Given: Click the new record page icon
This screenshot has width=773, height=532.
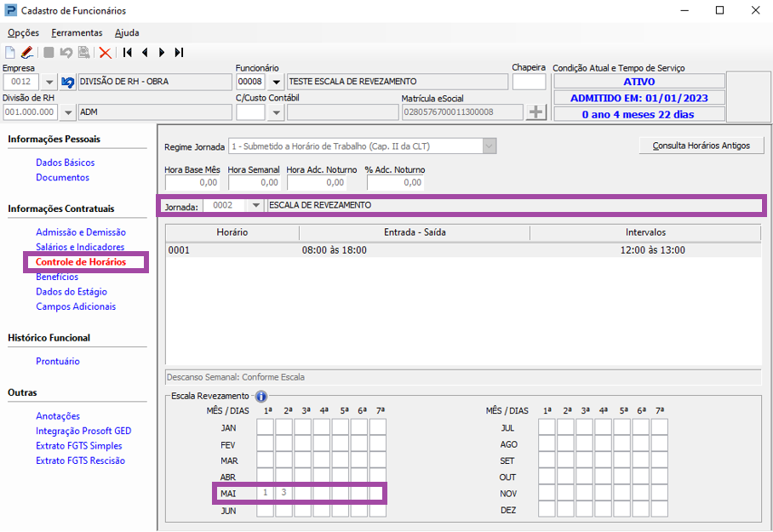Looking at the screenshot, I should pyautogui.click(x=10, y=52).
